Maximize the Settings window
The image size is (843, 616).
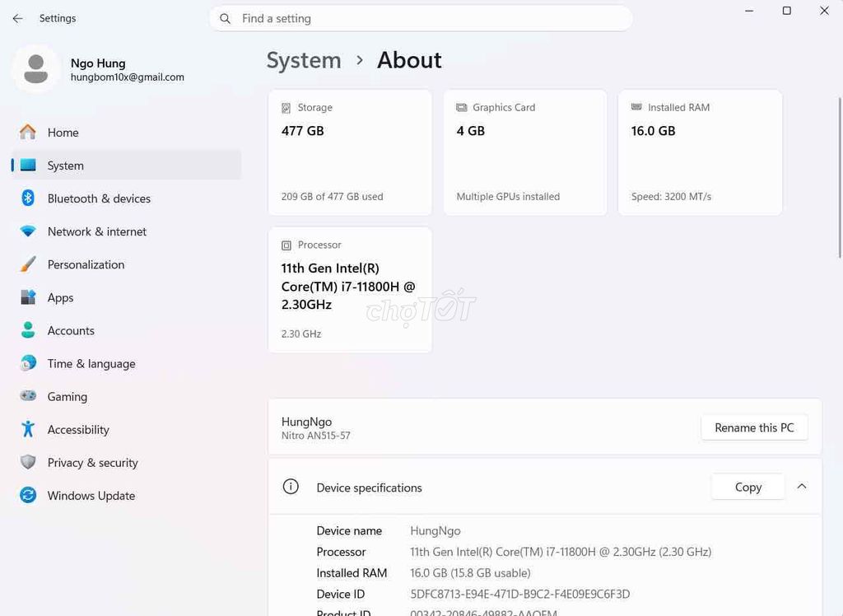[786, 11]
